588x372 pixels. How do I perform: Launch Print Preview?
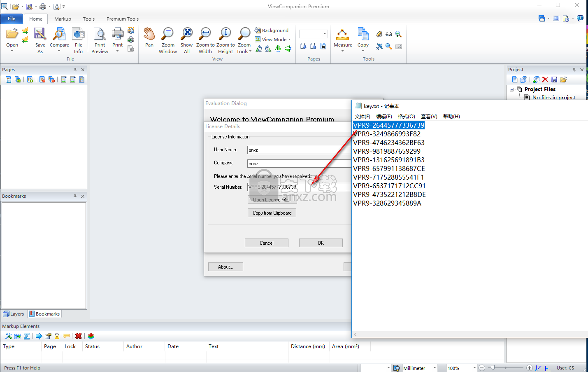pyautogui.click(x=100, y=40)
